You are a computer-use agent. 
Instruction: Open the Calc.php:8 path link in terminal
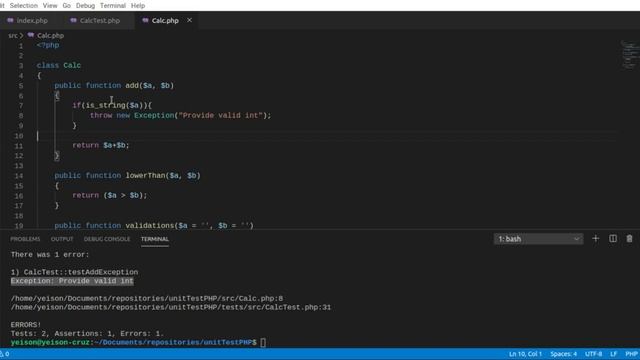[x=147, y=299]
